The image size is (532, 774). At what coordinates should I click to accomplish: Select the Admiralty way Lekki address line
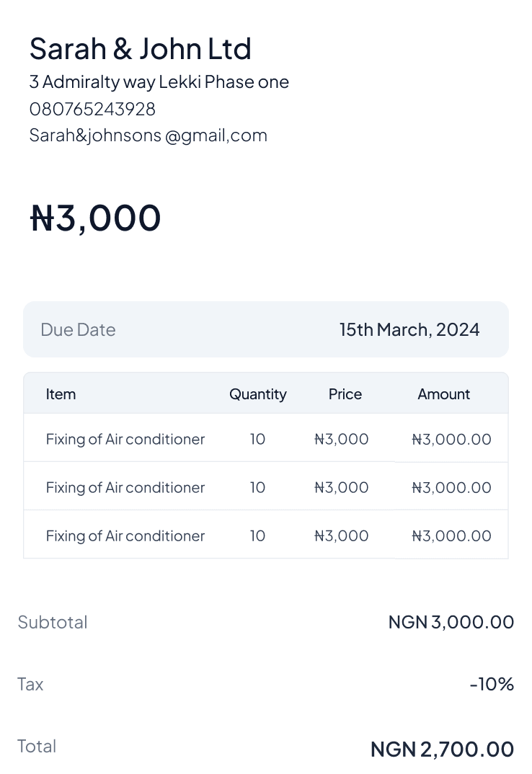click(159, 82)
